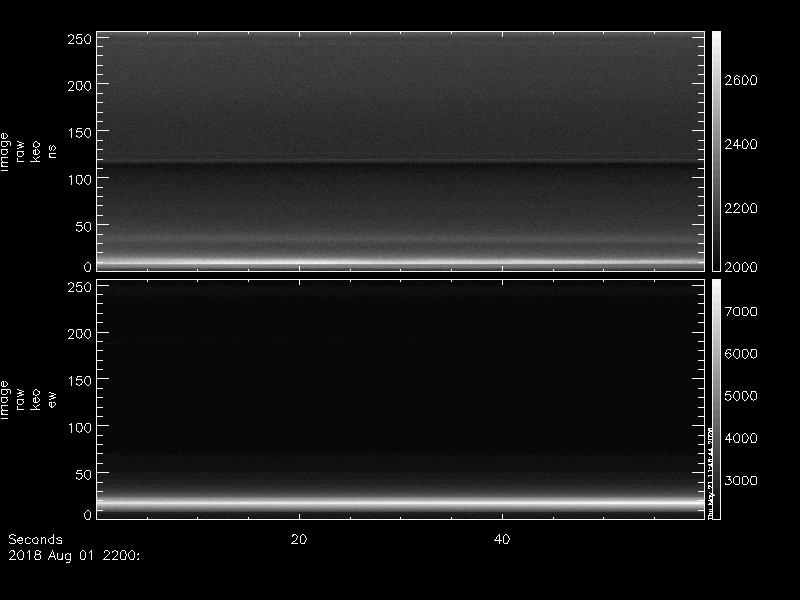The width and height of the screenshot is (800, 600).
Task: Click the 3000 colorbar value
Action: [741, 481]
